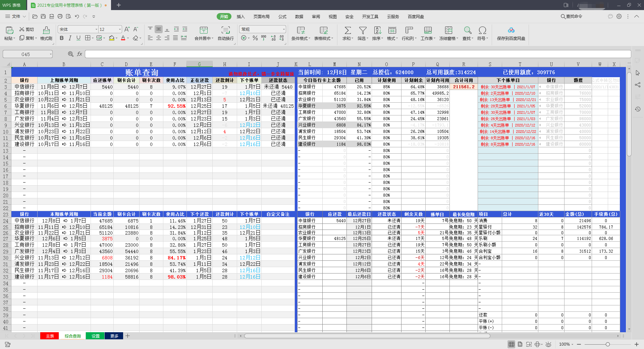Click the Table Style 表格样式 icon
Viewport: 644px width, 349px height.
tap(324, 31)
